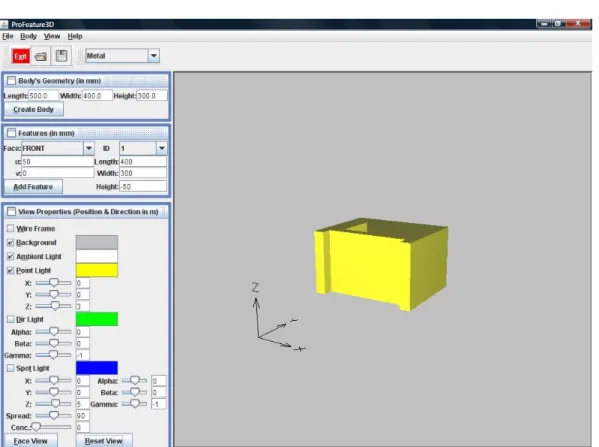Click the body Height field showing 300.0
The image size is (599, 447).
[152, 96]
